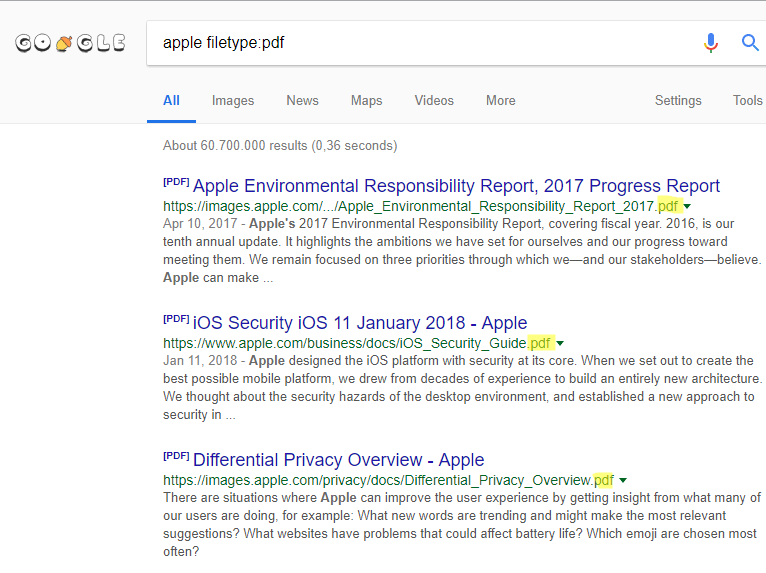766x573 pixels.
Task: Open the Maps tab
Action: click(x=366, y=101)
